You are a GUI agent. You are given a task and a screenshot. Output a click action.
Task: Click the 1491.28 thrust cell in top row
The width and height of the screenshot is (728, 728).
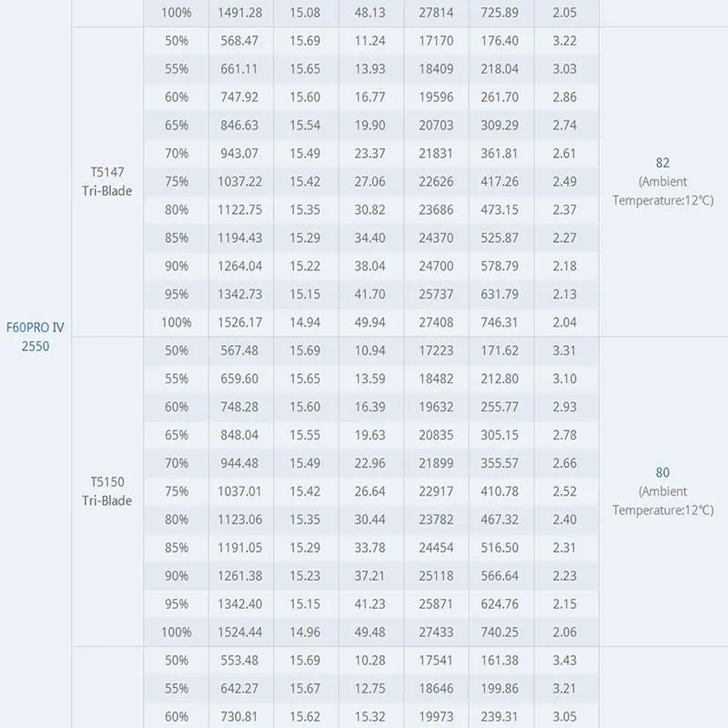(240, 13)
